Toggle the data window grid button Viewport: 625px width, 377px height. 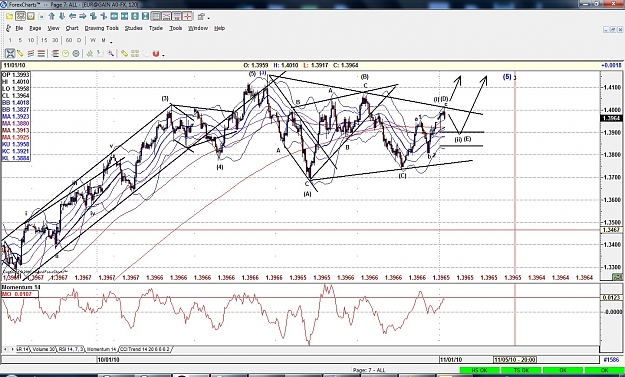pos(156,16)
